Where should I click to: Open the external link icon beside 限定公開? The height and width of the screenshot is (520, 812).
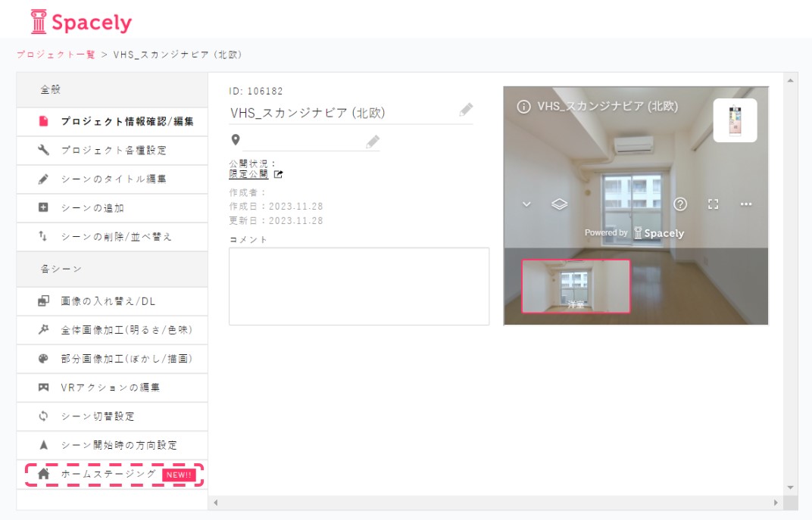(278, 174)
